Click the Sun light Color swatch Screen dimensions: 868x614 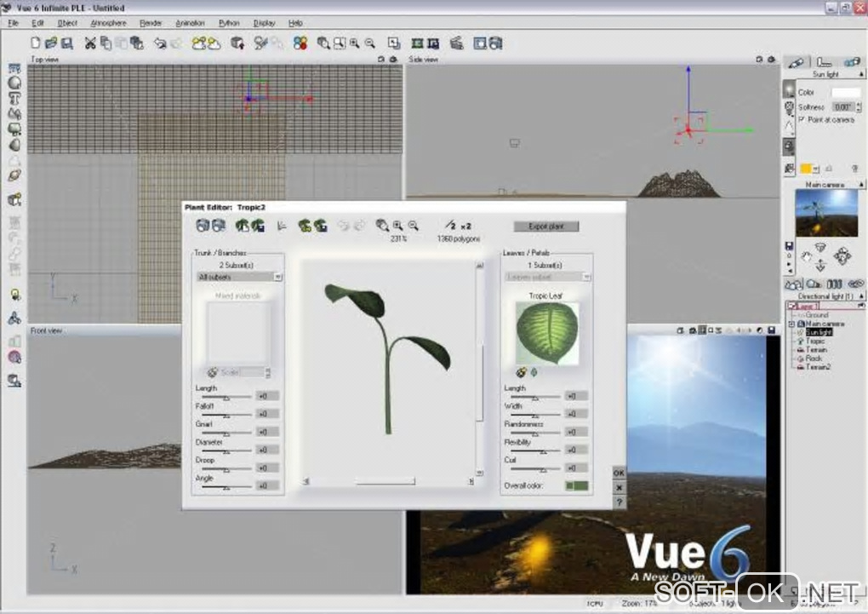point(846,93)
